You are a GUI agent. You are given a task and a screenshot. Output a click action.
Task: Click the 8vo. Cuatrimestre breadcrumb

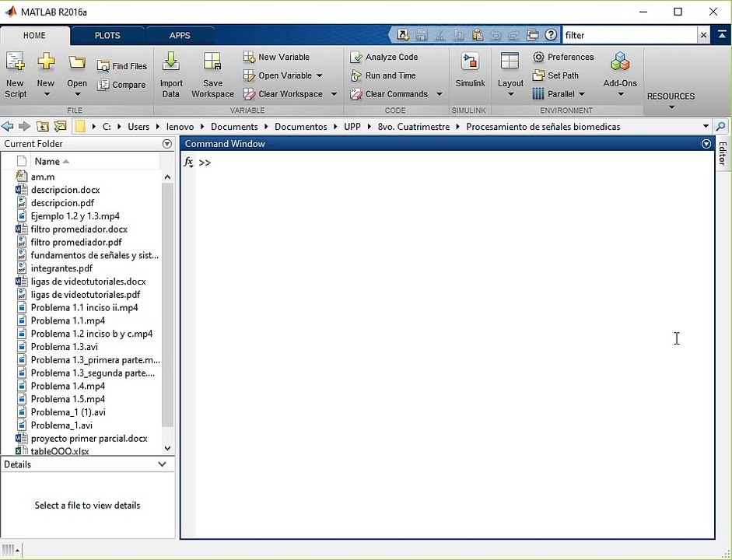(414, 127)
